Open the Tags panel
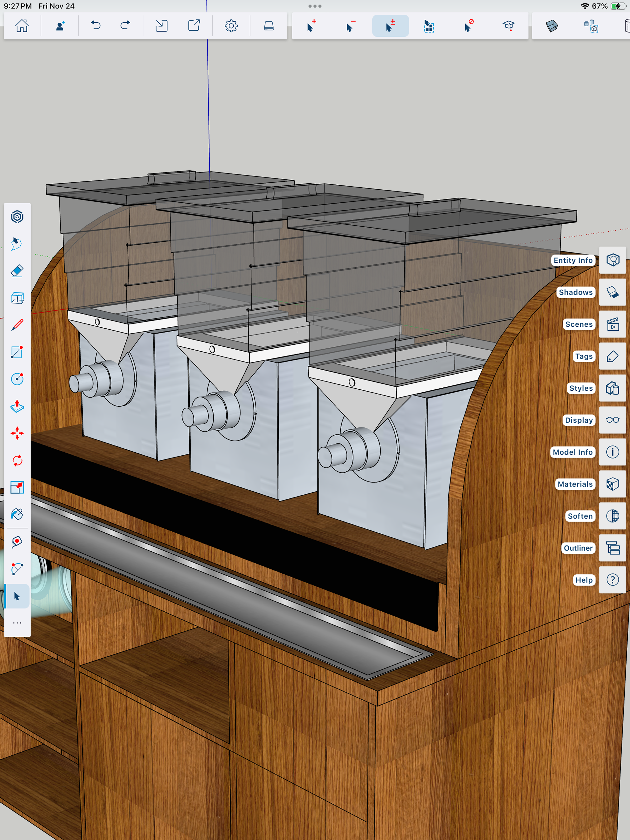630x840 pixels. (x=613, y=356)
